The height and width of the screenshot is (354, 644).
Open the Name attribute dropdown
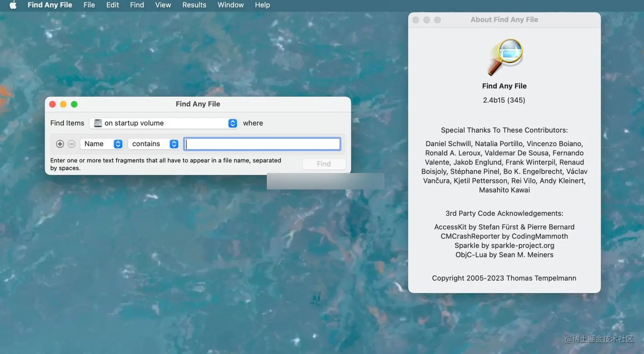102,144
